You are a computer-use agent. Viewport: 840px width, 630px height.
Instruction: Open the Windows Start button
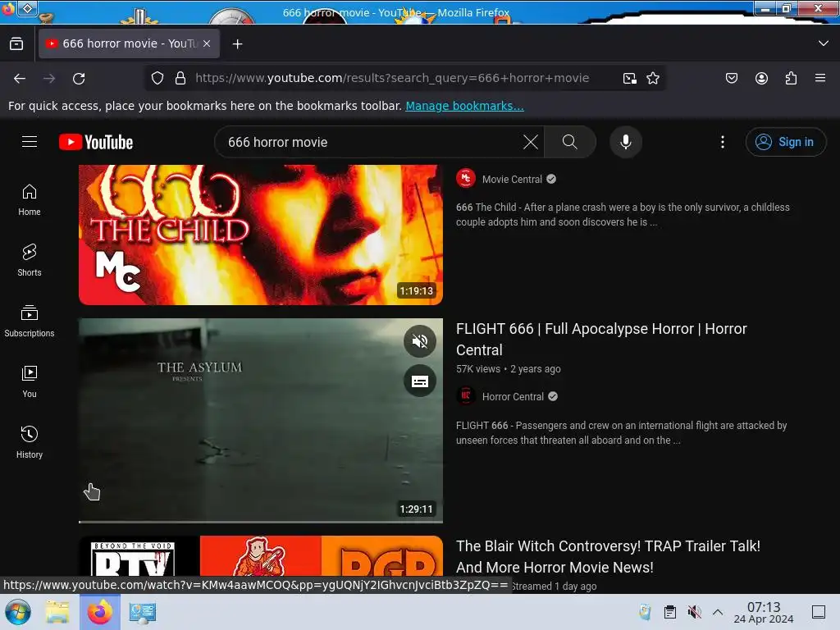pos(18,612)
